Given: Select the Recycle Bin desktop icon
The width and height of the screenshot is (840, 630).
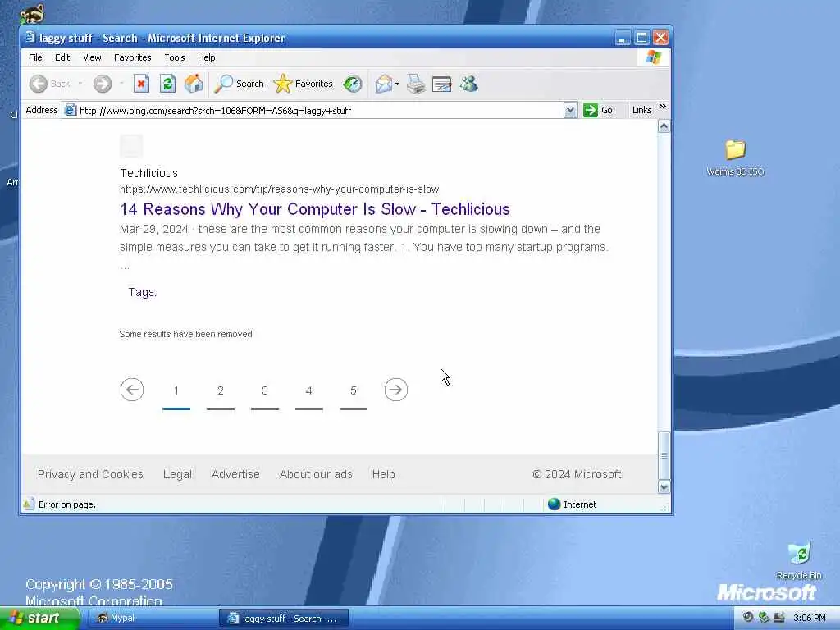Looking at the screenshot, I should click(x=799, y=560).
